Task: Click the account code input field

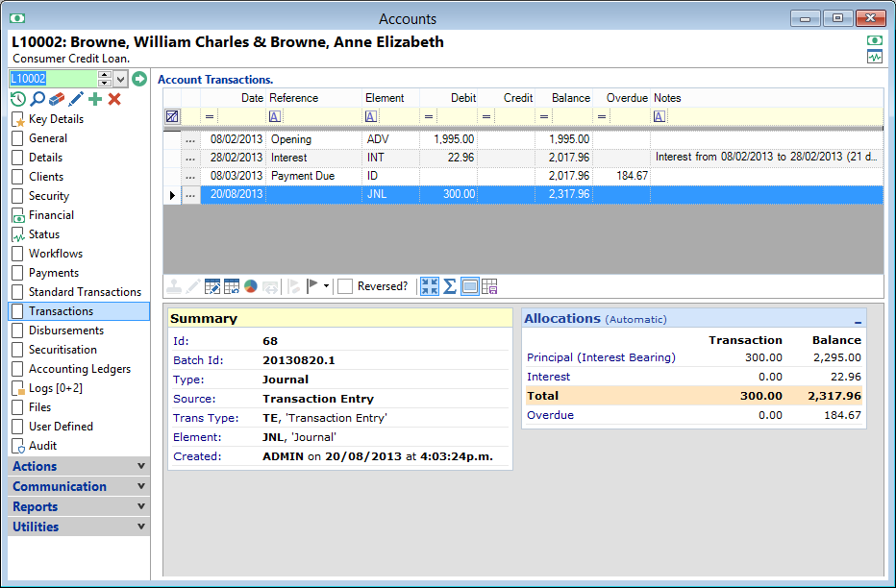Action: (54, 79)
